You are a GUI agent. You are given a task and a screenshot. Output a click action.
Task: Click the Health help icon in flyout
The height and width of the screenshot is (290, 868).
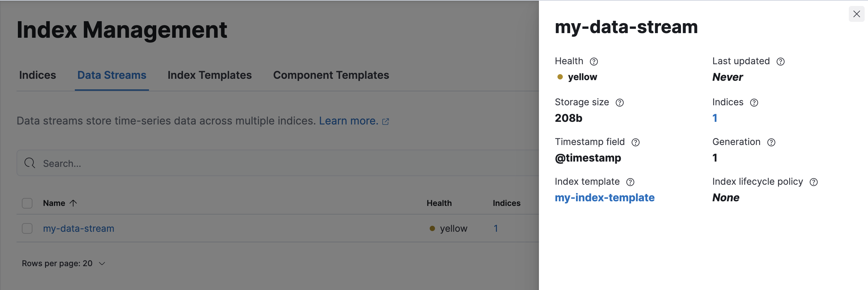tap(594, 62)
